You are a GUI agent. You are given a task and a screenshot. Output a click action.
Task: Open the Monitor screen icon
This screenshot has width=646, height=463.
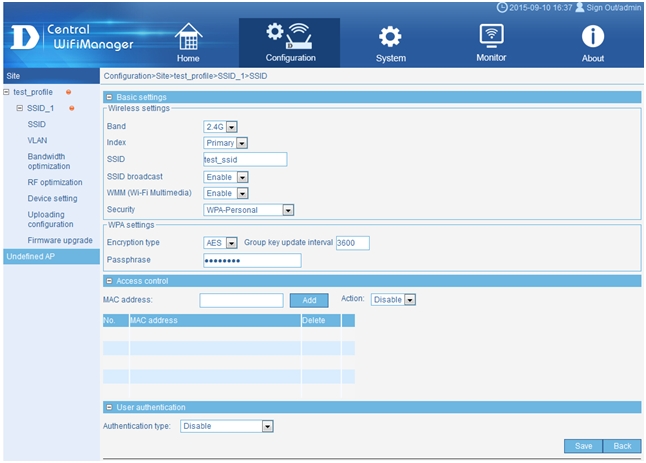491,36
